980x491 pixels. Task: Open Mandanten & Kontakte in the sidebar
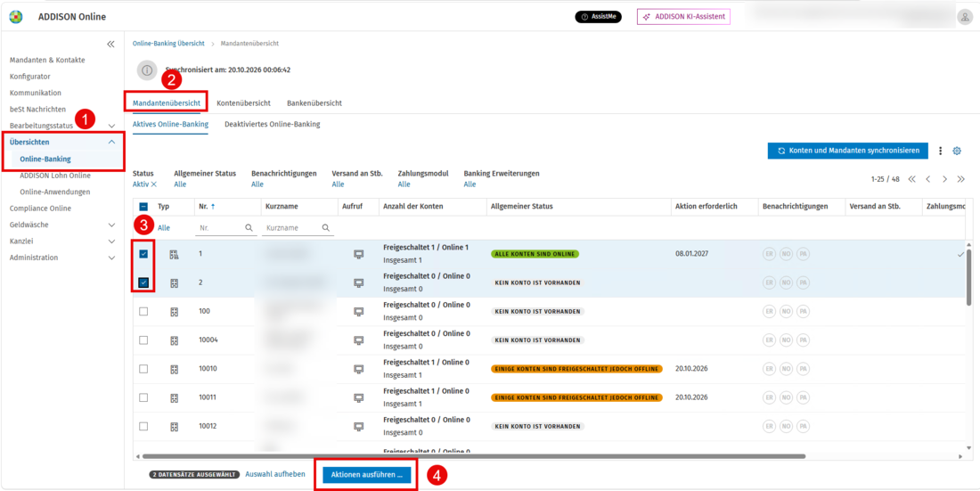pos(47,60)
